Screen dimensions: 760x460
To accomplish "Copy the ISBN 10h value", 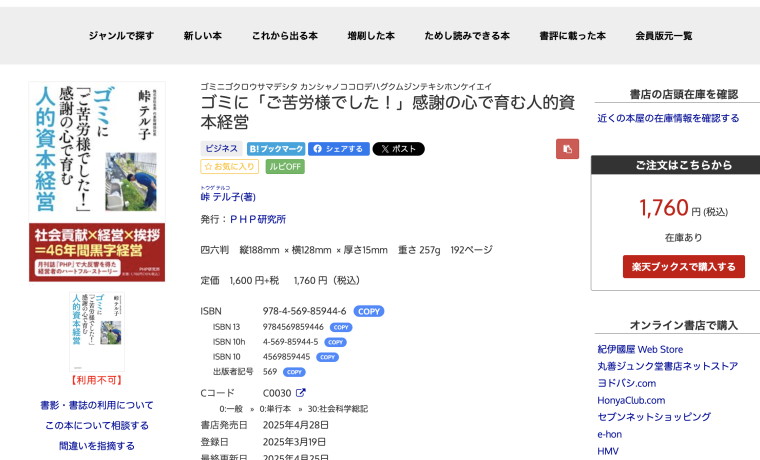I will click(335, 342).
